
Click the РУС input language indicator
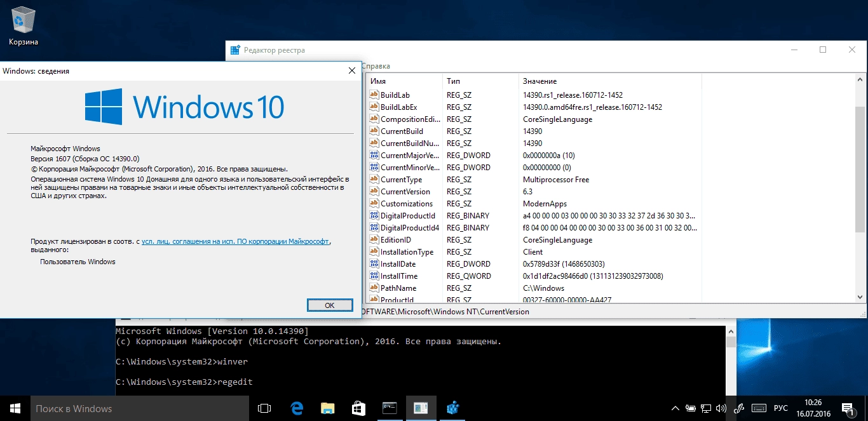point(781,408)
